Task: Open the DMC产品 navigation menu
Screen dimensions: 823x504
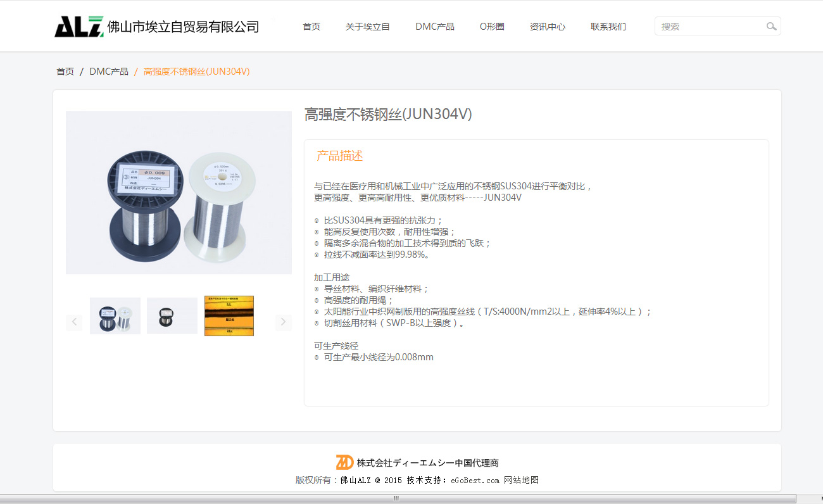Action: (435, 27)
